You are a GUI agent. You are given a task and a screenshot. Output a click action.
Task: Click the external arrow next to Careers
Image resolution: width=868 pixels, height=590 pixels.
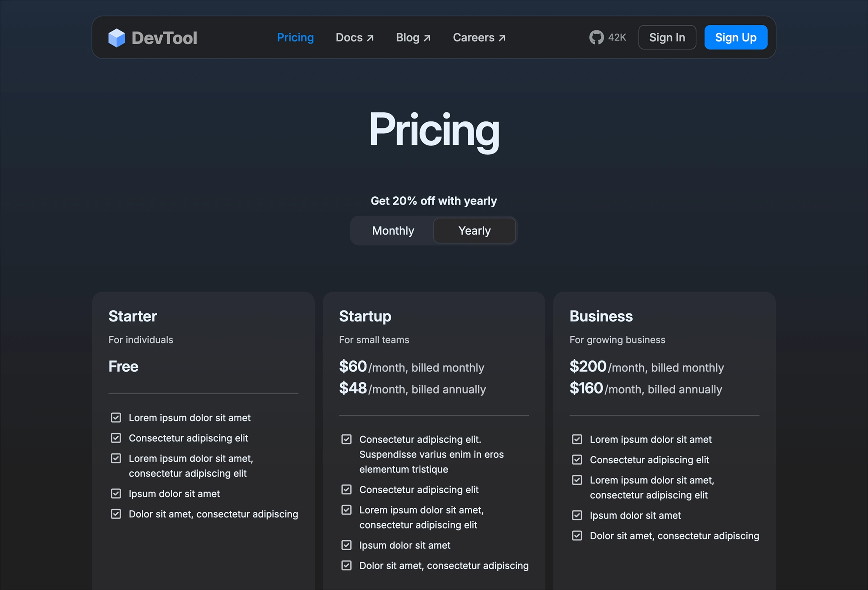[x=502, y=38]
